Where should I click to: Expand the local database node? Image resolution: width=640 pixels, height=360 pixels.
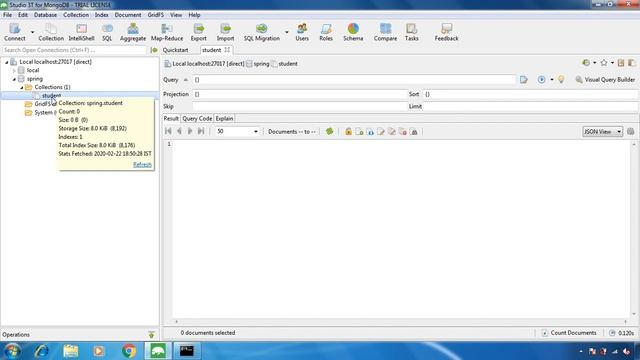point(14,71)
